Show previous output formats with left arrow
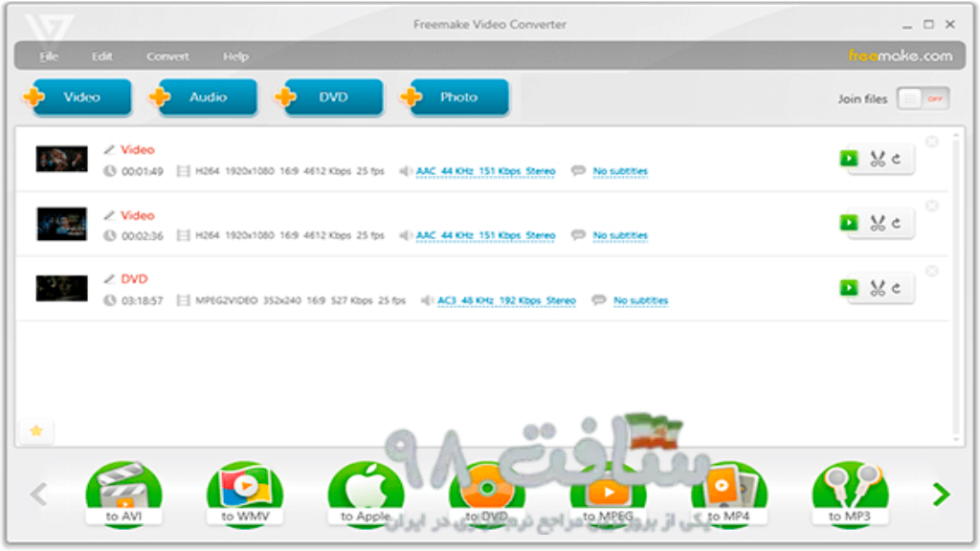 [x=38, y=495]
